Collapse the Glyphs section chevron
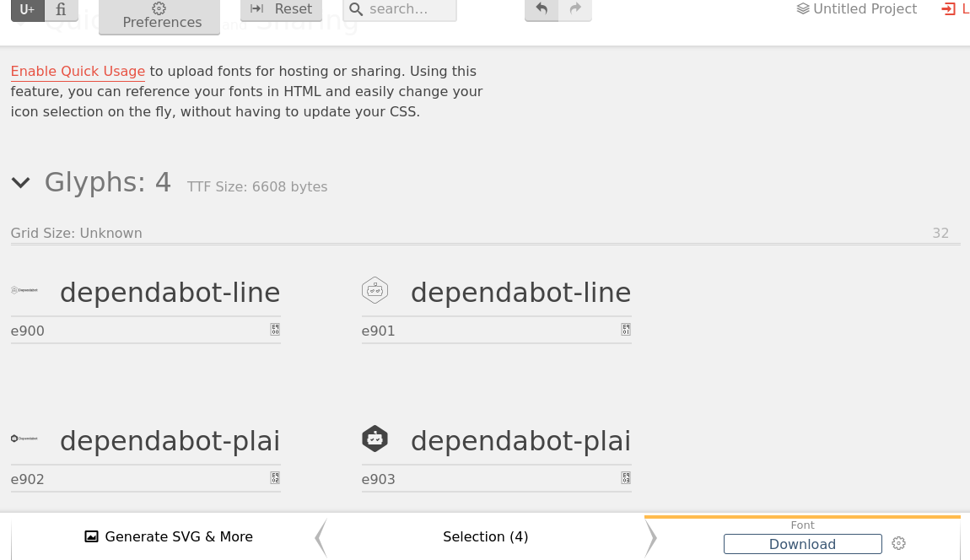This screenshot has width=970, height=560. [20, 183]
